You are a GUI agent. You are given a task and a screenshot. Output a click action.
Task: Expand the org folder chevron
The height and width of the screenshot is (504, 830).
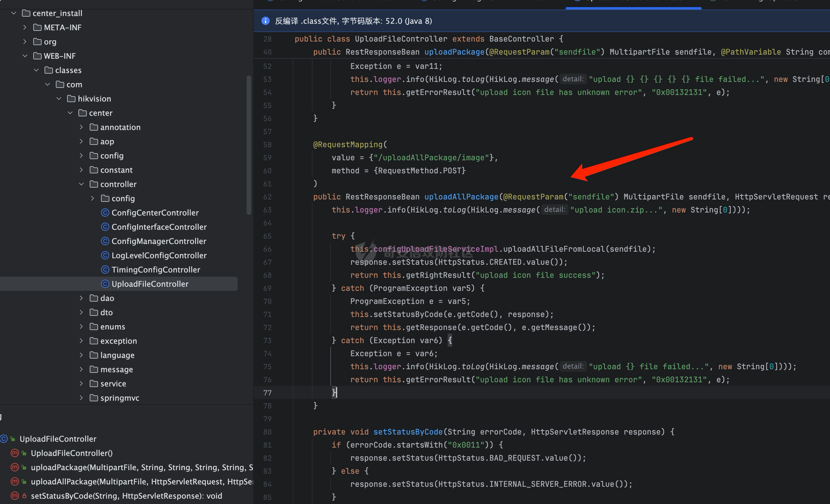(25, 42)
